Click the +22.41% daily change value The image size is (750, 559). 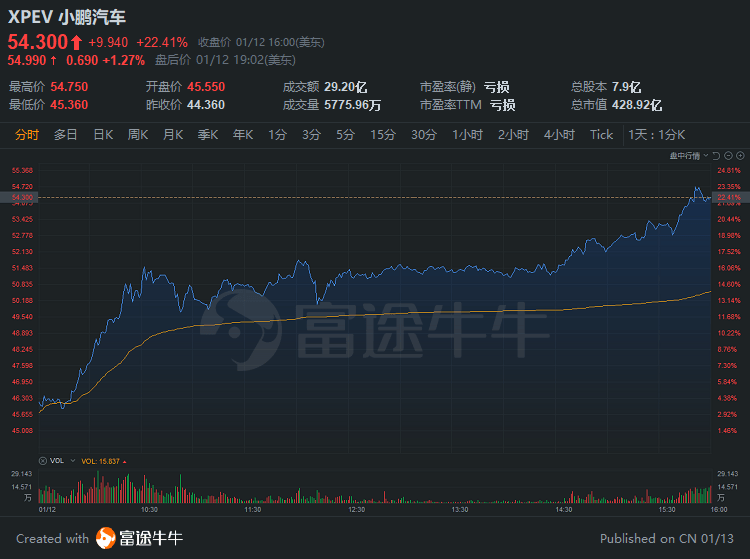tap(162, 43)
